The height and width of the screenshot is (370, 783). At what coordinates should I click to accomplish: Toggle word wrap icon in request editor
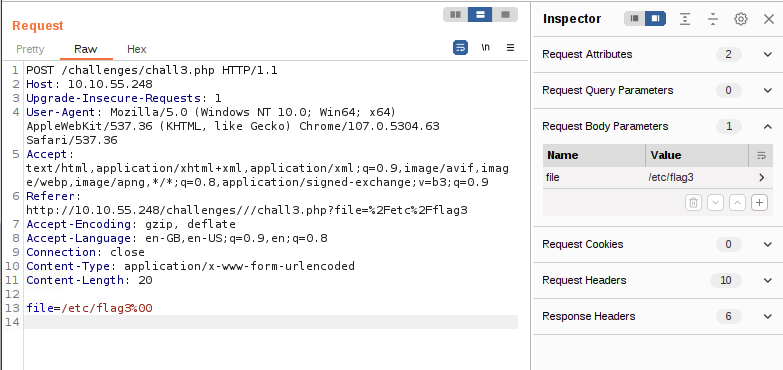460,48
